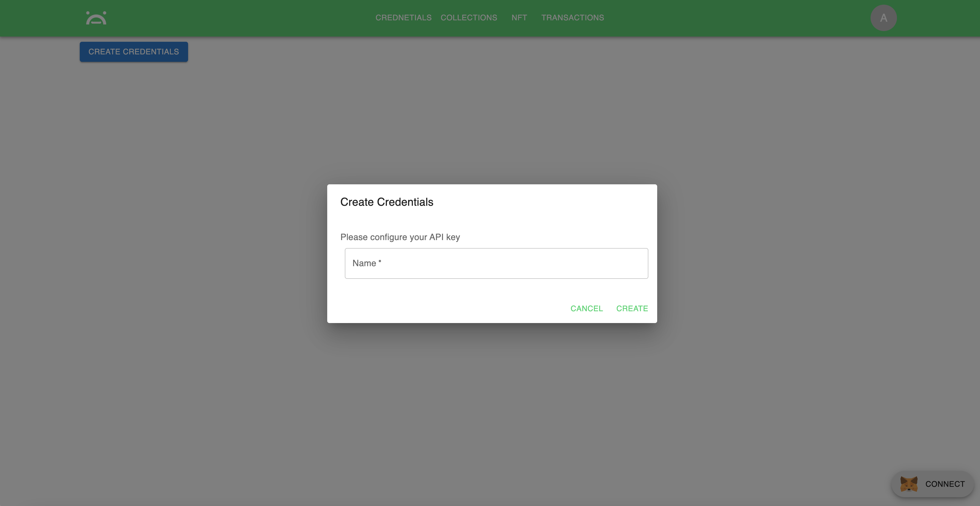
Task: Switch to the TRANSACTIONS nav item
Action: (x=572, y=18)
